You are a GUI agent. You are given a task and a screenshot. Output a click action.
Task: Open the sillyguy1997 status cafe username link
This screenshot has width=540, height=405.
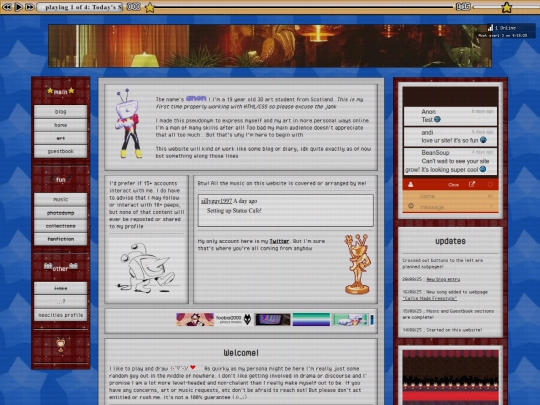[x=216, y=201]
